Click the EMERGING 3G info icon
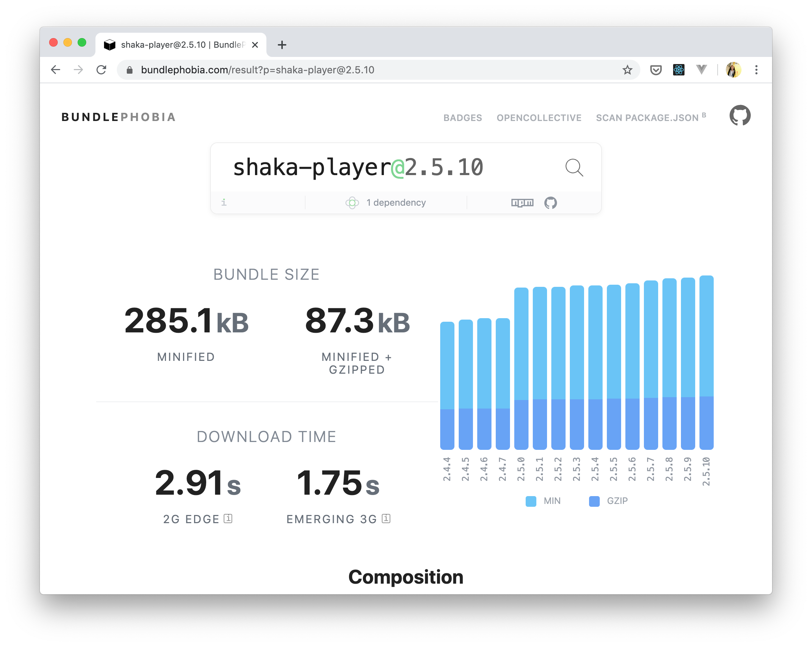This screenshot has height=647, width=812. 386,518
